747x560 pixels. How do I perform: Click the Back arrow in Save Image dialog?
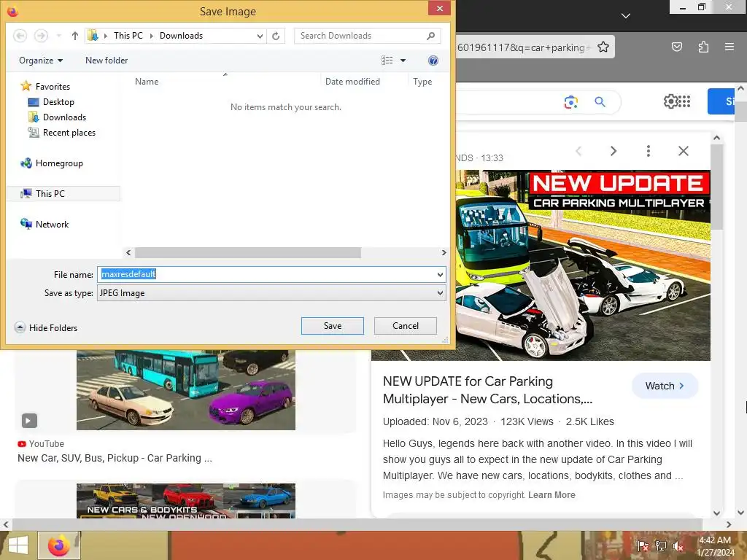pyautogui.click(x=20, y=36)
